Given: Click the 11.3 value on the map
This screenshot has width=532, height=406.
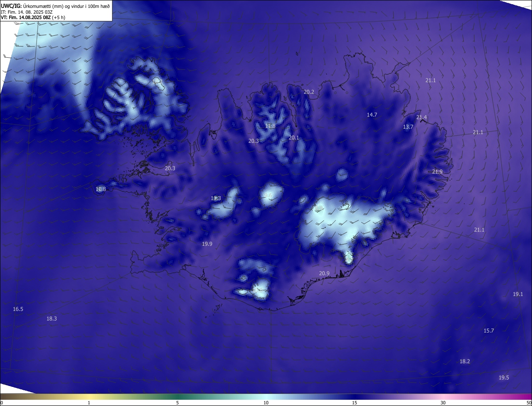Looking at the screenshot, I should pos(216,198).
